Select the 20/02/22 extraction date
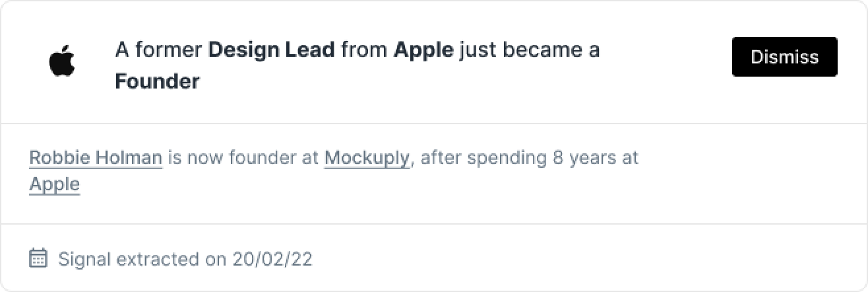 [272, 259]
